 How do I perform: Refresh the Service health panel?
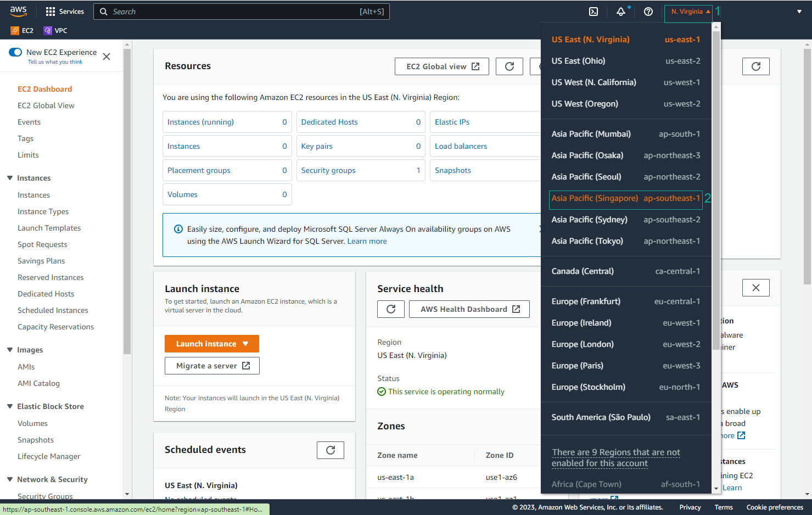click(391, 309)
